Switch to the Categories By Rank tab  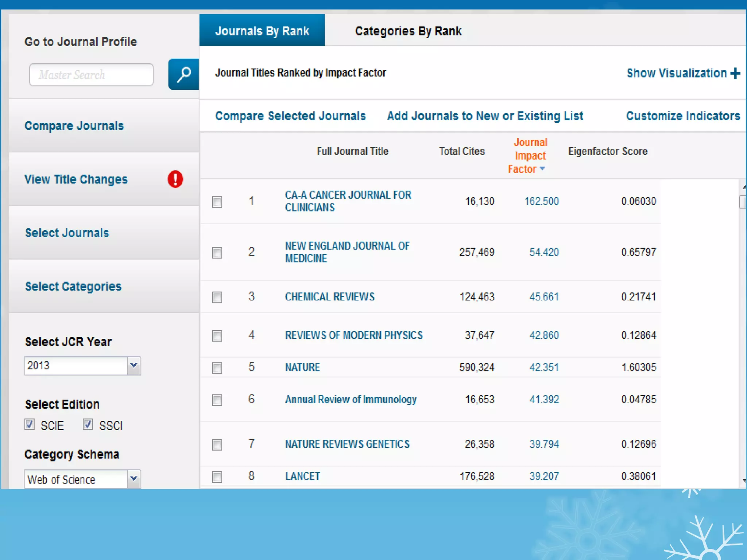[x=408, y=31]
